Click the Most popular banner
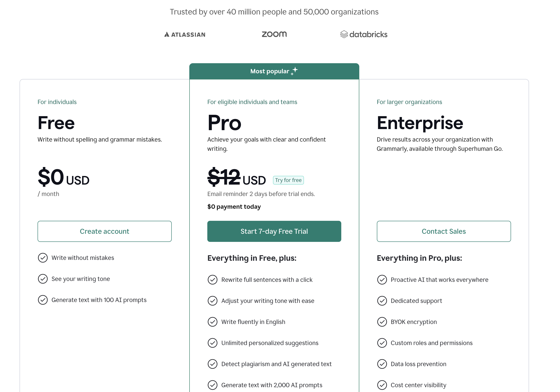 pyautogui.click(x=274, y=71)
